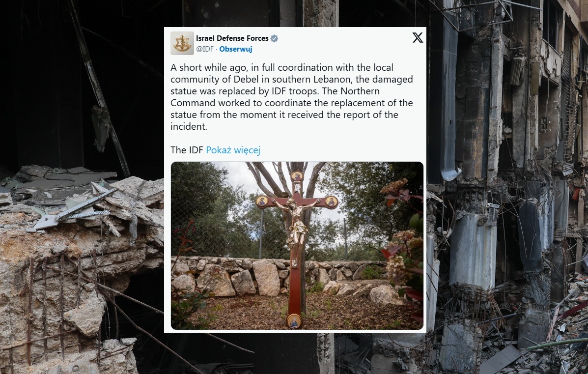Image resolution: width=588 pixels, height=374 pixels.
Task: Click the X logo on the tweet
Action: click(418, 37)
